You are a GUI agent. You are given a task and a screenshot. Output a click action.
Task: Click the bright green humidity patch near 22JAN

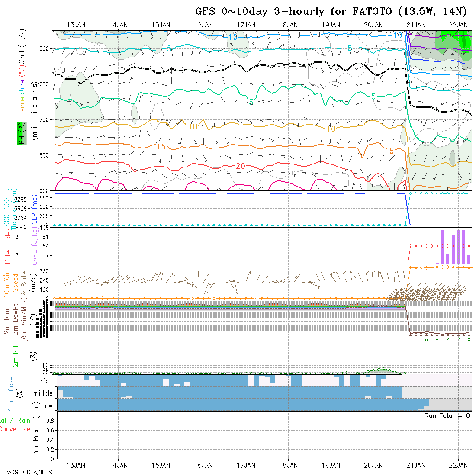[x=454, y=40]
